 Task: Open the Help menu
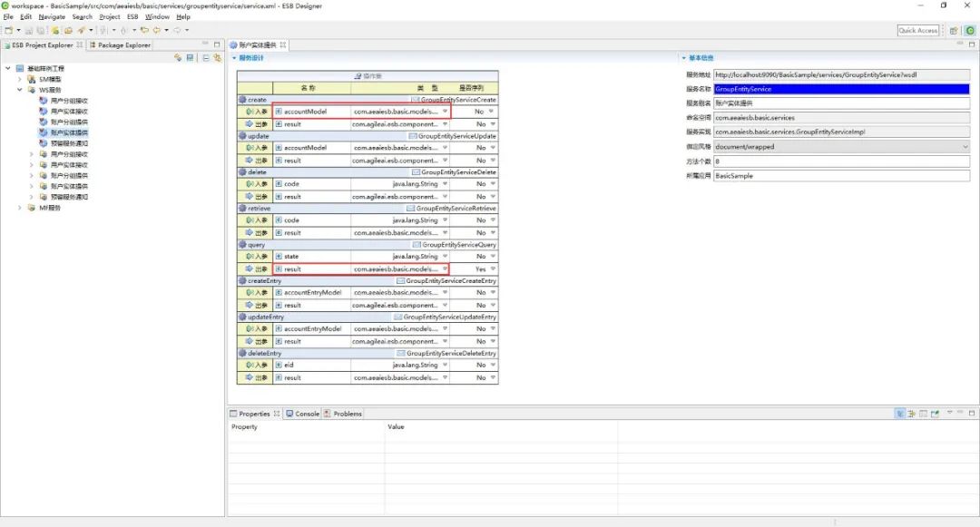(x=183, y=17)
